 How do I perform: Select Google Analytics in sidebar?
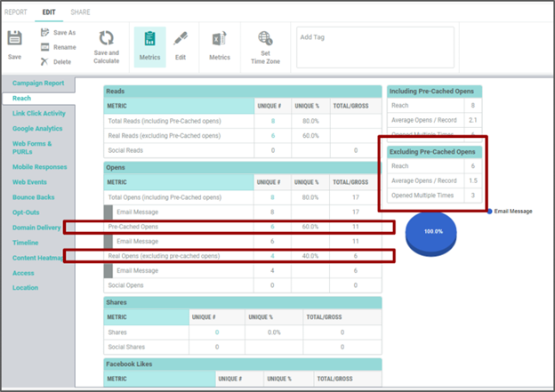(37, 128)
